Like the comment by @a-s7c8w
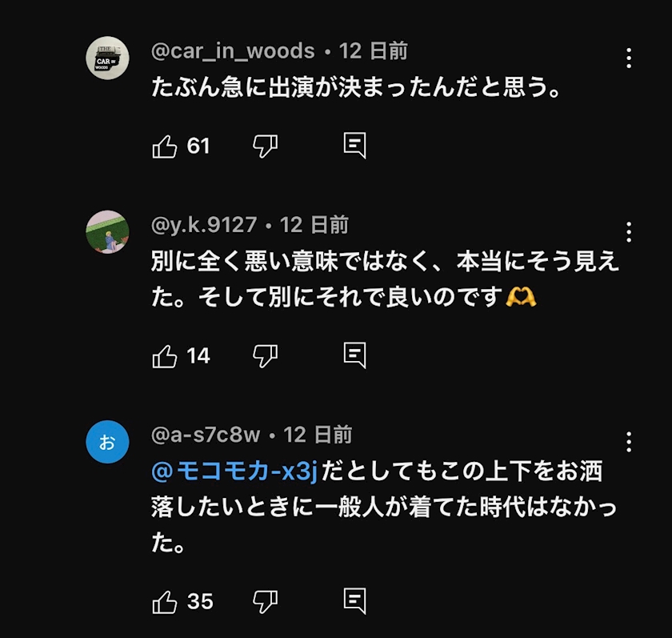672x638 pixels. coord(165,601)
